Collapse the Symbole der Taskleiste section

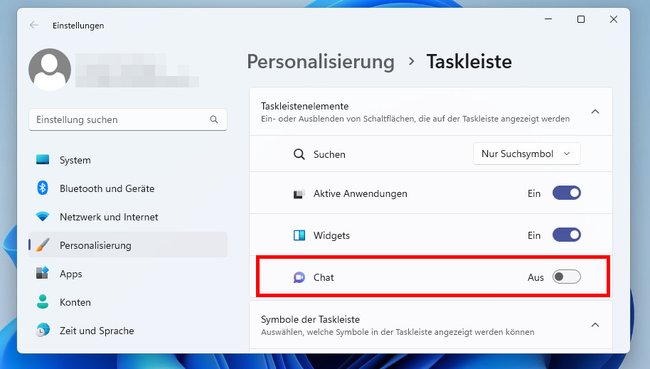pyautogui.click(x=595, y=325)
